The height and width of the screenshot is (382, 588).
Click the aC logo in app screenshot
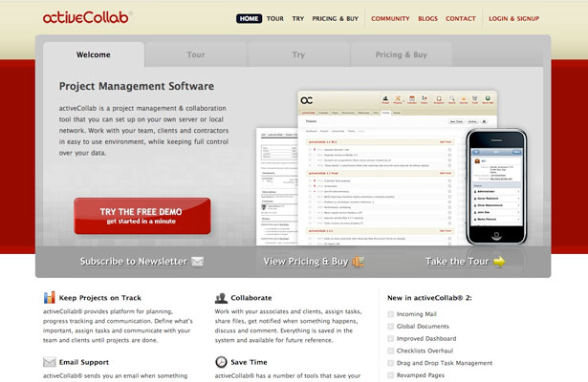point(306,100)
